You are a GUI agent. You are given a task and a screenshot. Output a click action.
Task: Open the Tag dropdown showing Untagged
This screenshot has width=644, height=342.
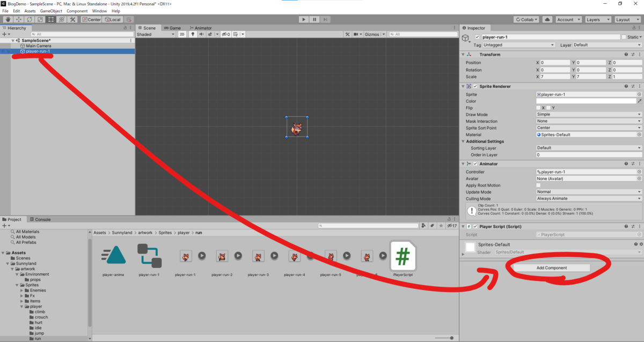tap(518, 45)
